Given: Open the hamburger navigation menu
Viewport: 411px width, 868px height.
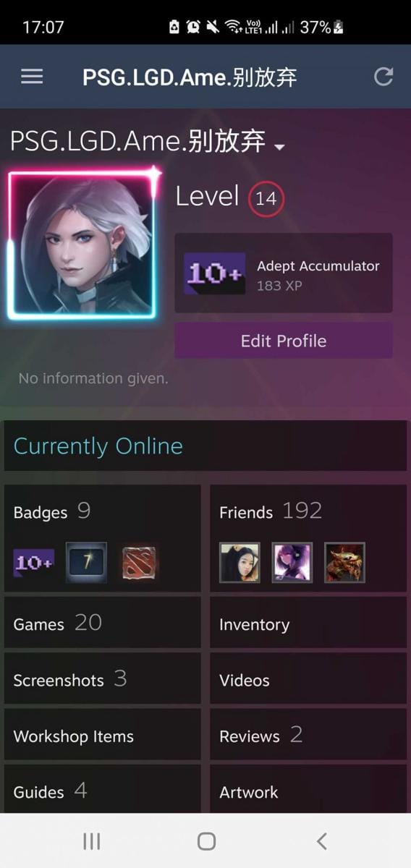Looking at the screenshot, I should 32,77.
